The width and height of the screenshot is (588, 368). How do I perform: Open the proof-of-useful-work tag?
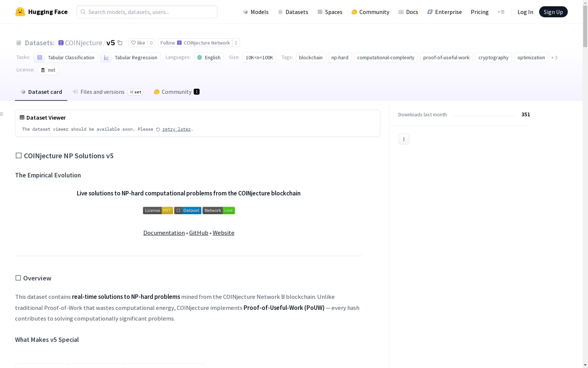[447, 57]
